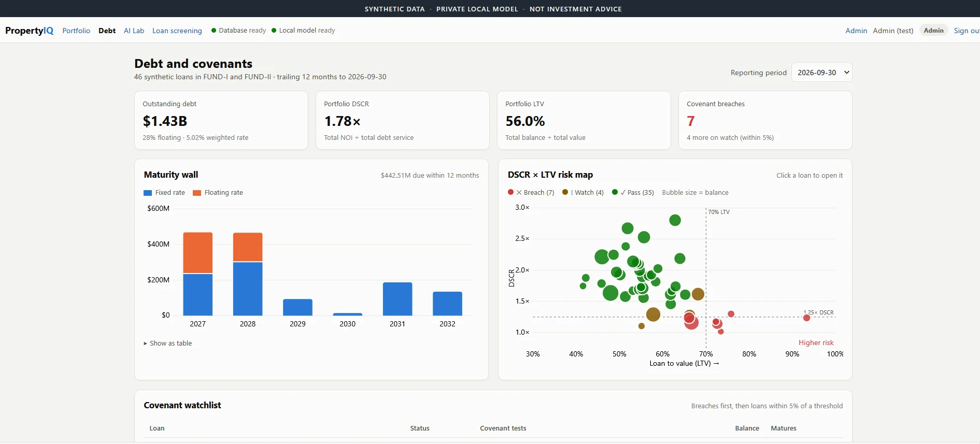Select the 2031 maturity bar
The width and height of the screenshot is (980, 444).
(397, 299)
